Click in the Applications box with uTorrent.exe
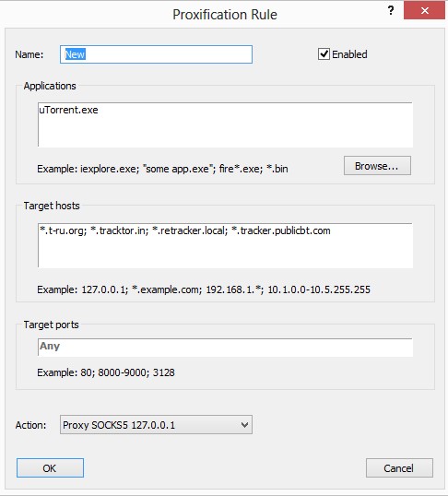 (225, 124)
